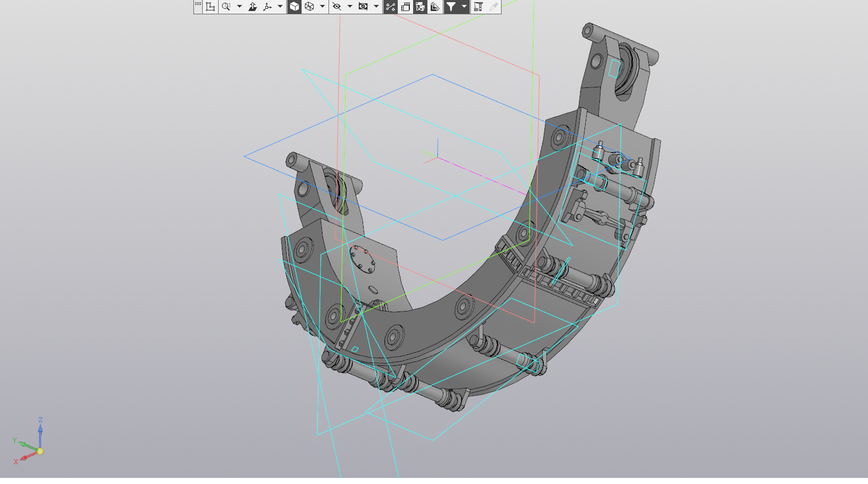Click the XYZ axis triad indicator

click(29, 443)
